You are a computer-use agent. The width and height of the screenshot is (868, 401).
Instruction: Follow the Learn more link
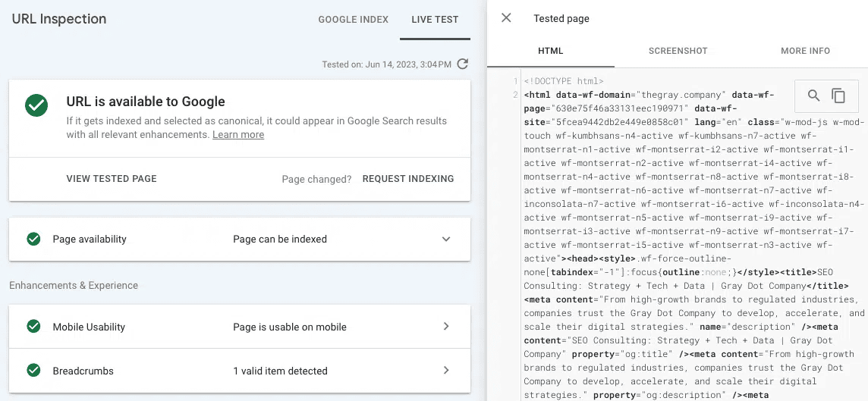coord(238,135)
